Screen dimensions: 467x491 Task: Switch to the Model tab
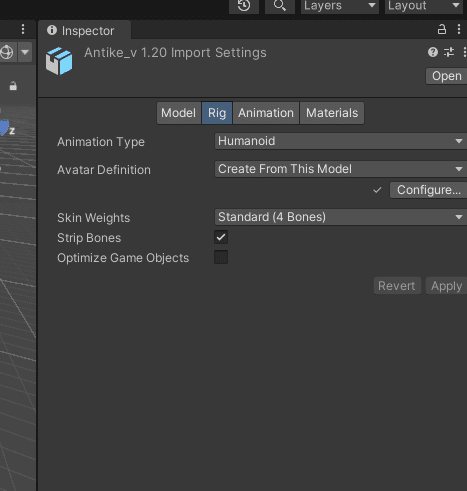[179, 113]
